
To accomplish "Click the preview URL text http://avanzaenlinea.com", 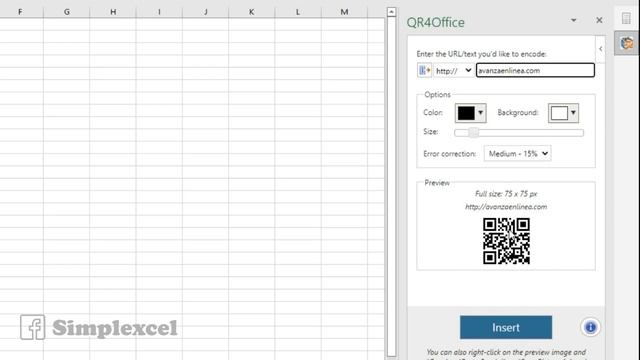I will coord(506,207).
